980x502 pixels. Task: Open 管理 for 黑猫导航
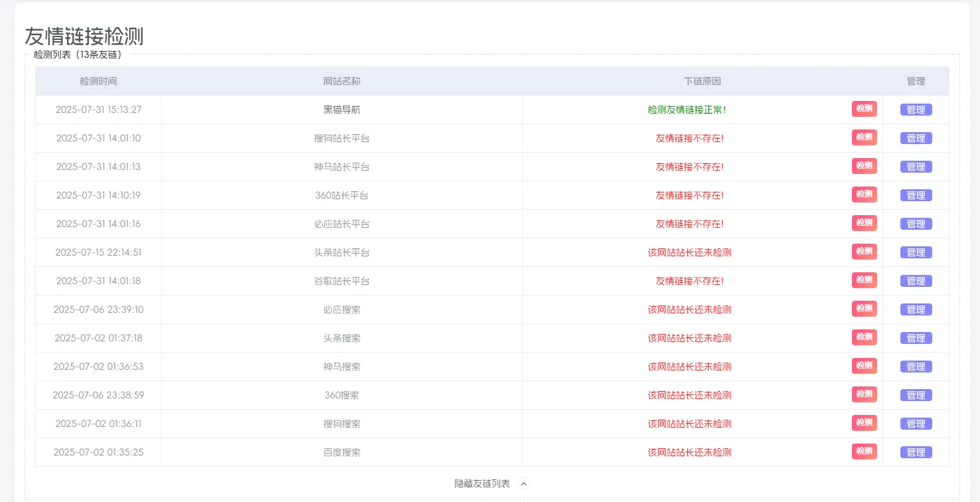tap(916, 109)
